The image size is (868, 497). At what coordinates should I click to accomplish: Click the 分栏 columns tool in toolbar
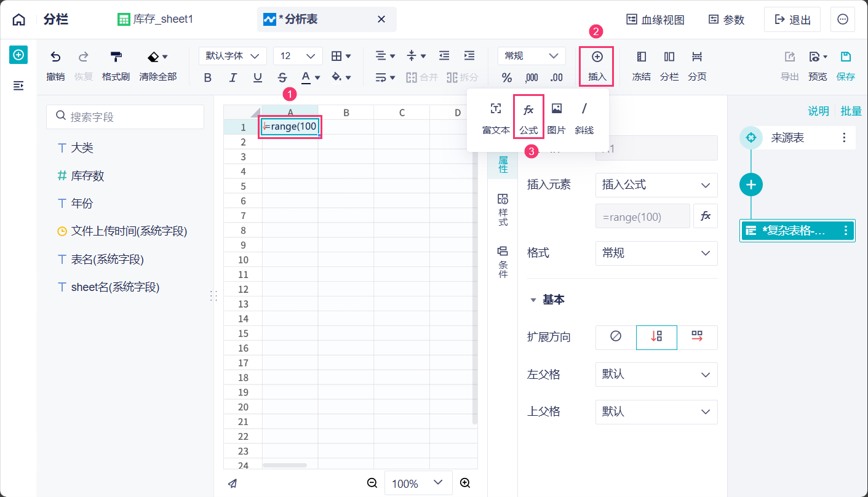[669, 66]
